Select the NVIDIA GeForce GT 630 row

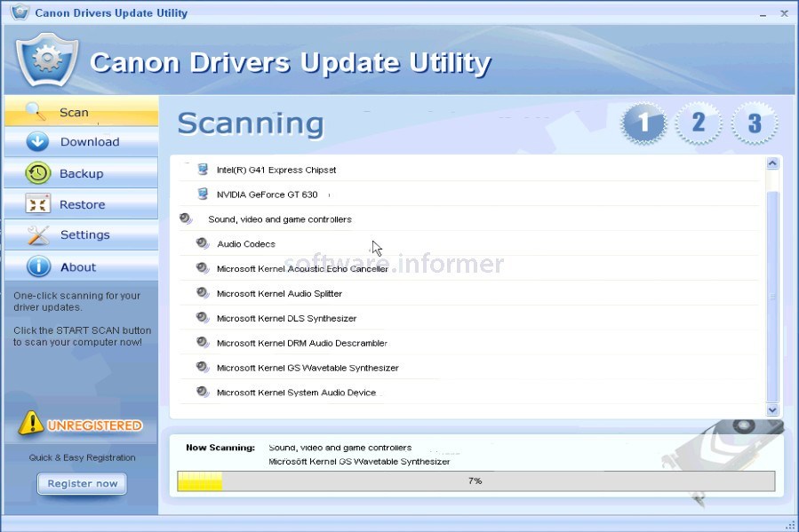click(x=468, y=194)
